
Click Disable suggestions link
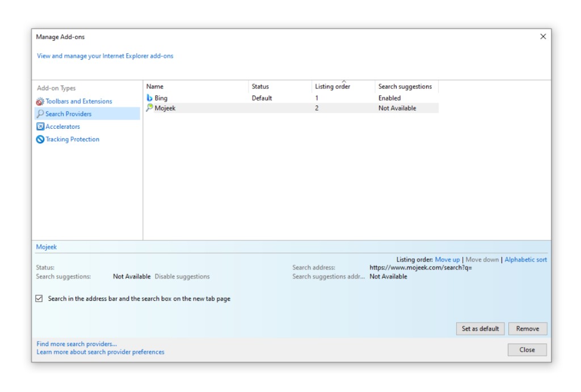(182, 276)
